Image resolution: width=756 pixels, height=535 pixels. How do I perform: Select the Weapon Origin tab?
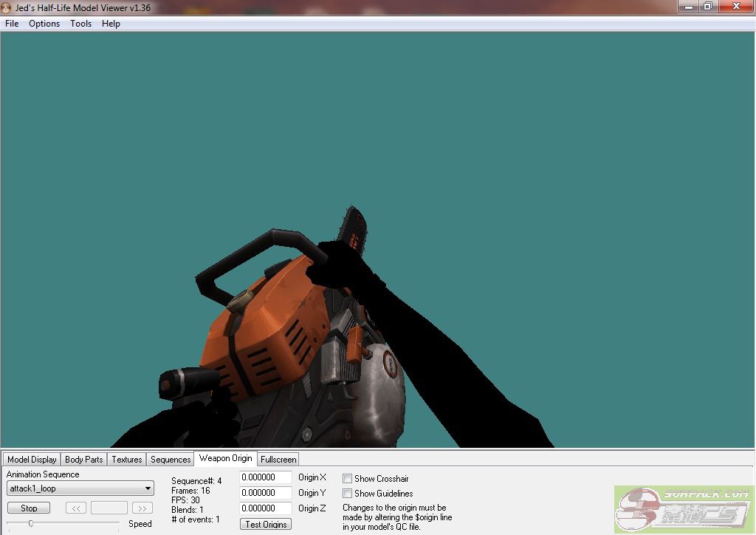click(226, 458)
